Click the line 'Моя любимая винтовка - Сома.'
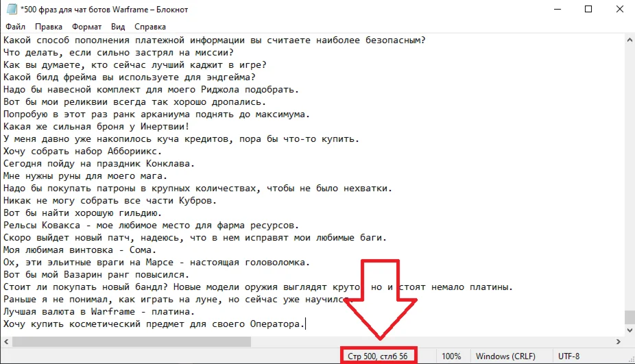Screen dimensions: 635x364 click(80, 250)
